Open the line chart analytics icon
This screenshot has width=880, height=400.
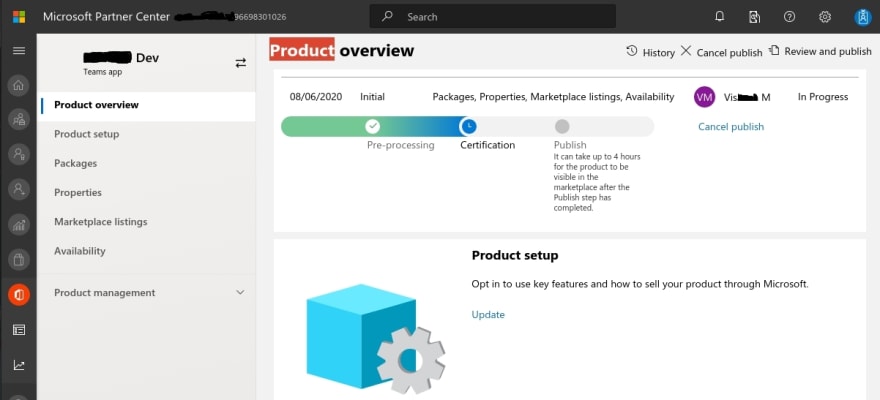pyautogui.click(x=19, y=365)
